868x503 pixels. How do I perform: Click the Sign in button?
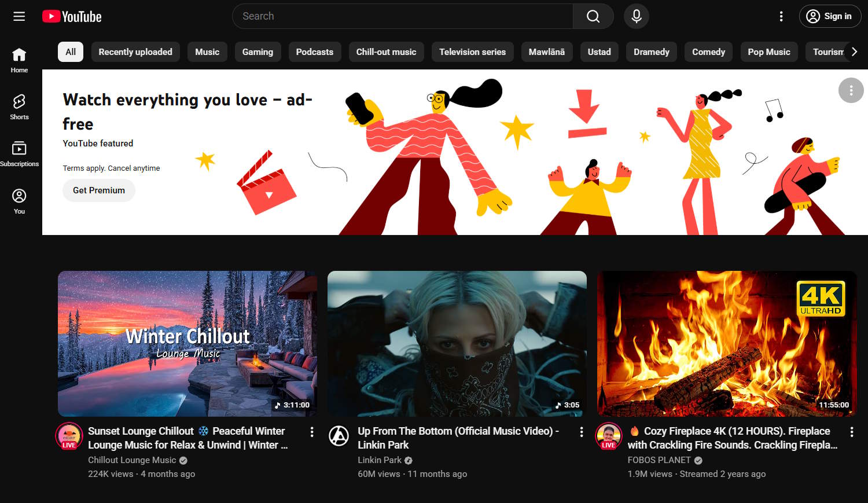[830, 16]
